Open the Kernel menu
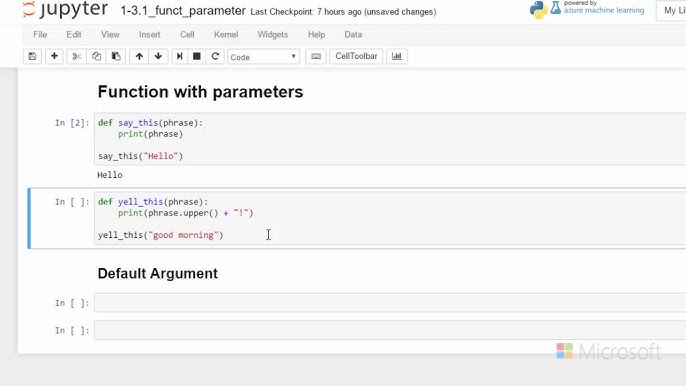The height and width of the screenshot is (386, 686). 226,35
